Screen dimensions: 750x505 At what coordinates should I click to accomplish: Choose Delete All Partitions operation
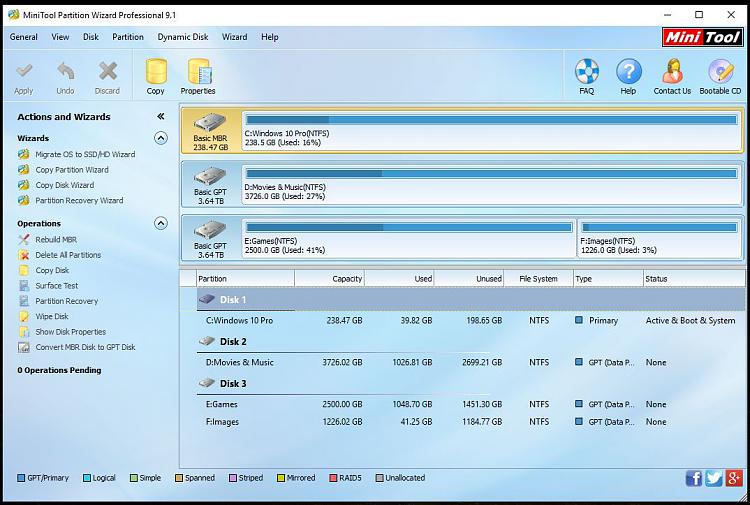[x=68, y=255]
